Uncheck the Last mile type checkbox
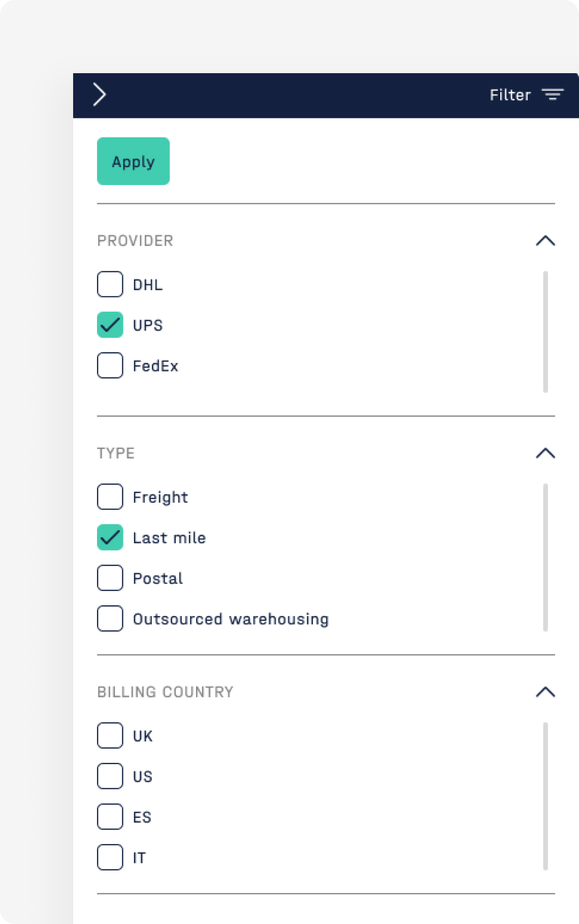This screenshot has height=924, width=579. coord(110,537)
